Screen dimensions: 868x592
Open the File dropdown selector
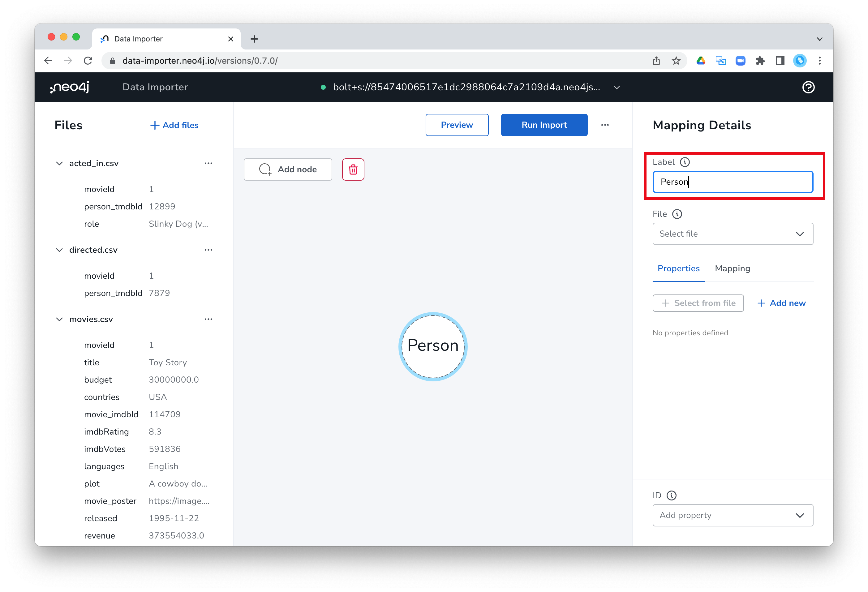(x=732, y=234)
